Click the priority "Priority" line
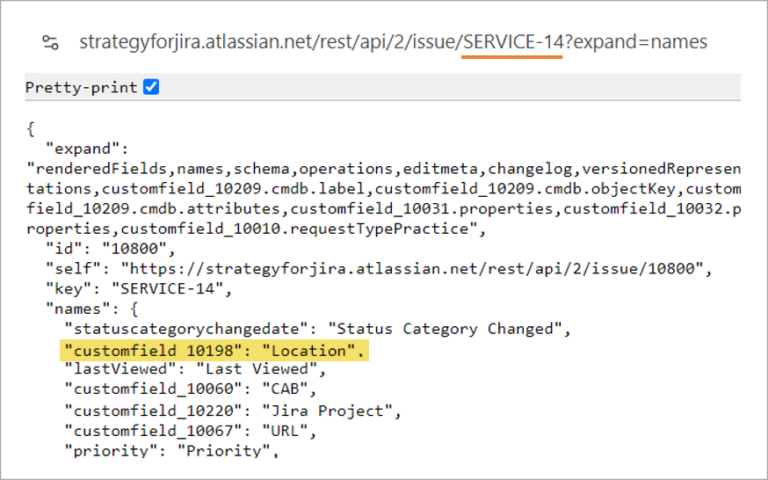This screenshot has width=768, height=480. point(171,450)
